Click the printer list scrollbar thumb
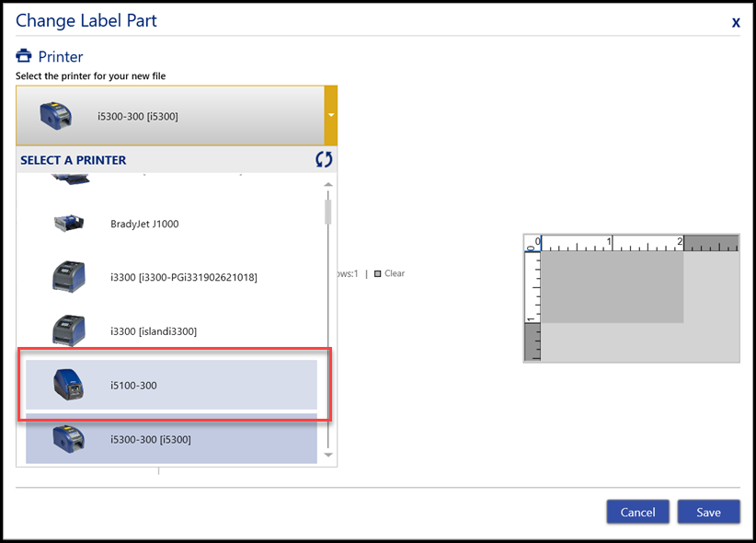Viewport: 756px width, 543px height. 327,212
